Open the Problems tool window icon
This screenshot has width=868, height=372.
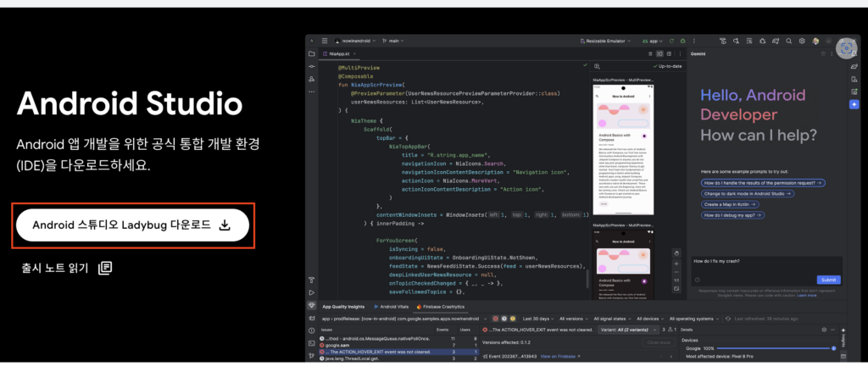coord(312,330)
